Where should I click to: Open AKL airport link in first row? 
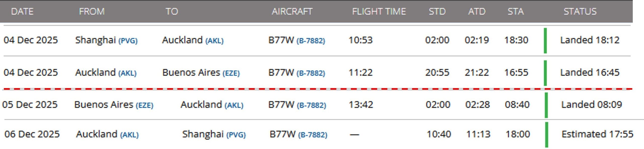(214, 41)
